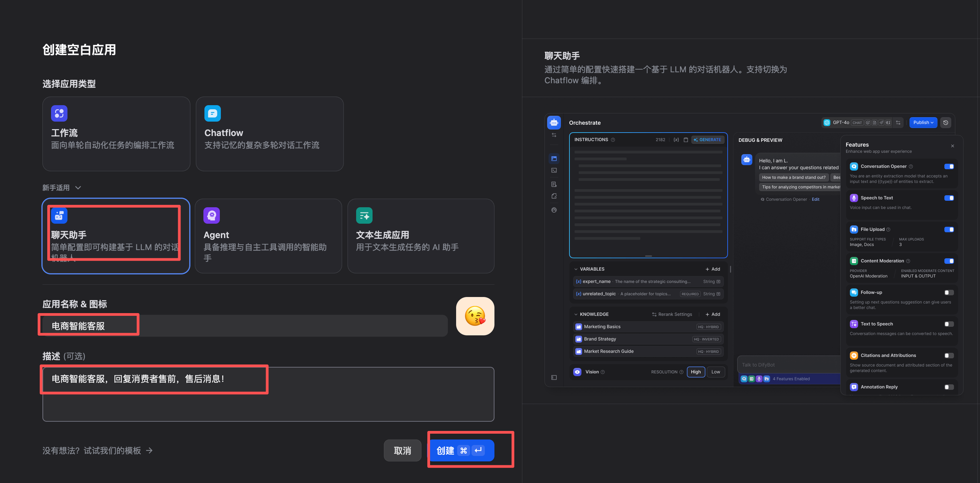980x483 pixels.
Task: Click the kissing-face emoji app icon
Action: click(x=475, y=316)
